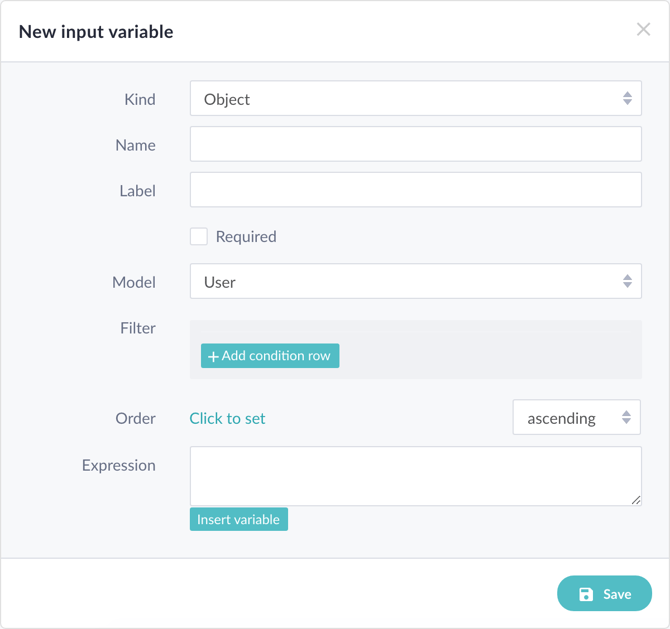Click the Add condition row button
Screen dimensions: 670x629
point(270,356)
